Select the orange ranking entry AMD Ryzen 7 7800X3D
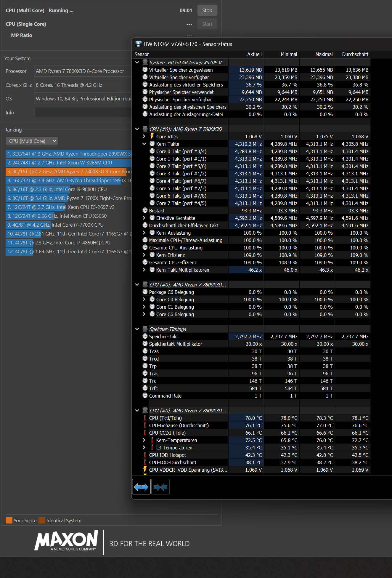The height and width of the screenshot is (578, 392). pyautogui.click(x=69, y=172)
